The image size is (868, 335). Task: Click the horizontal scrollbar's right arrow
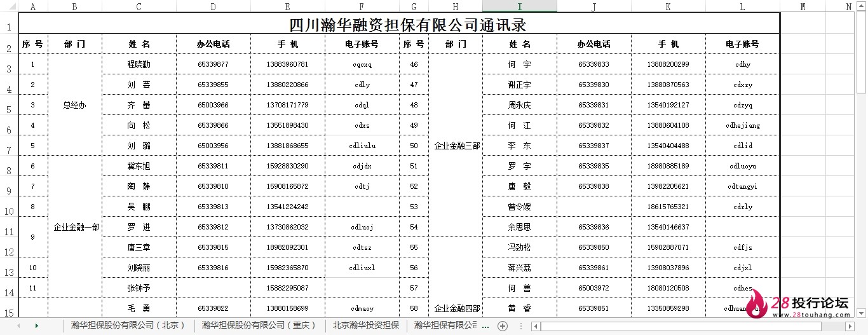coord(850,326)
